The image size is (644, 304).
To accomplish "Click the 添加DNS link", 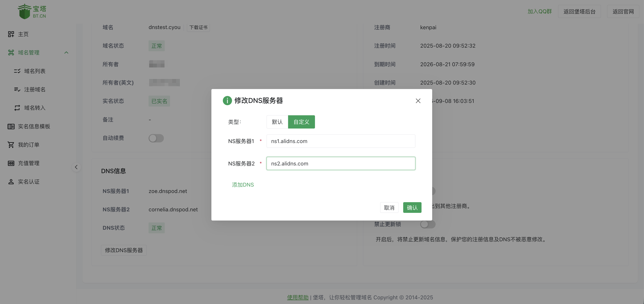I will click(243, 185).
